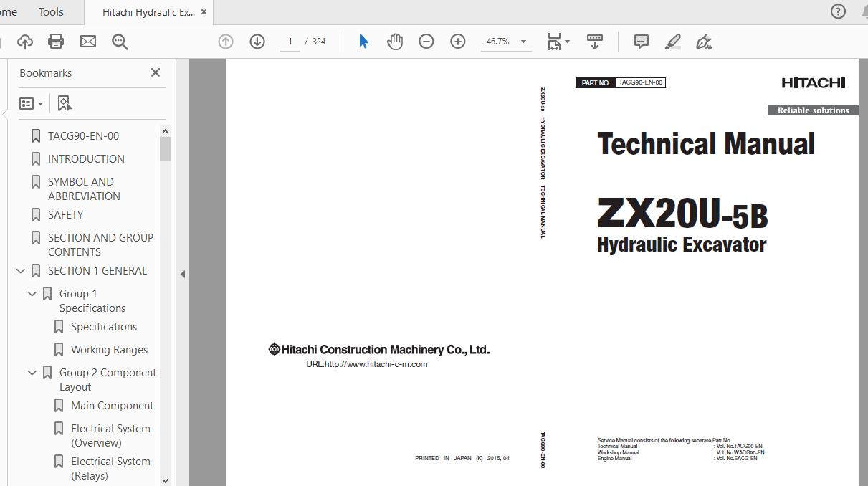This screenshot has width=868, height=486.
Task: Jump to Working Ranges bookmark
Action: (109, 350)
